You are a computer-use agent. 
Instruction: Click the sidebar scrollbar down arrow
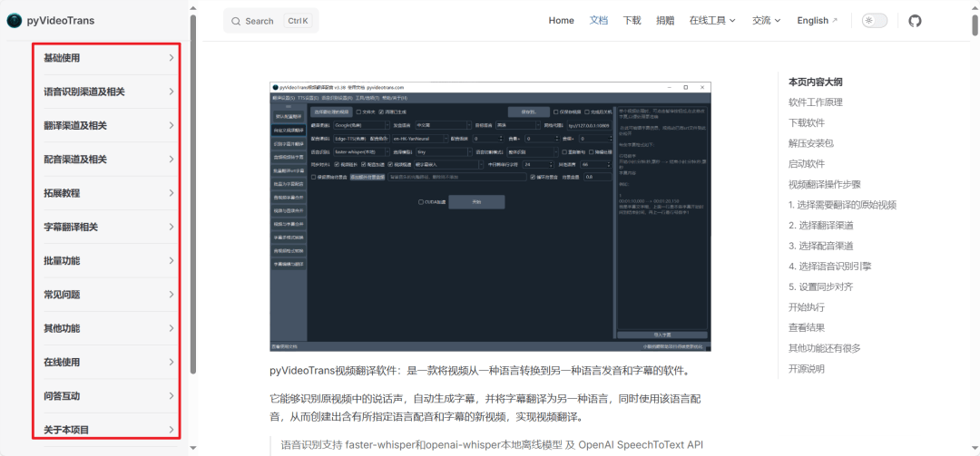[193, 447]
